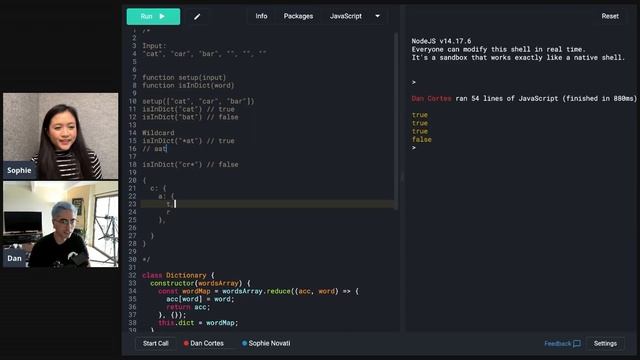Click Sophie's video thumbnail
640x360 pixels.
point(60,136)
